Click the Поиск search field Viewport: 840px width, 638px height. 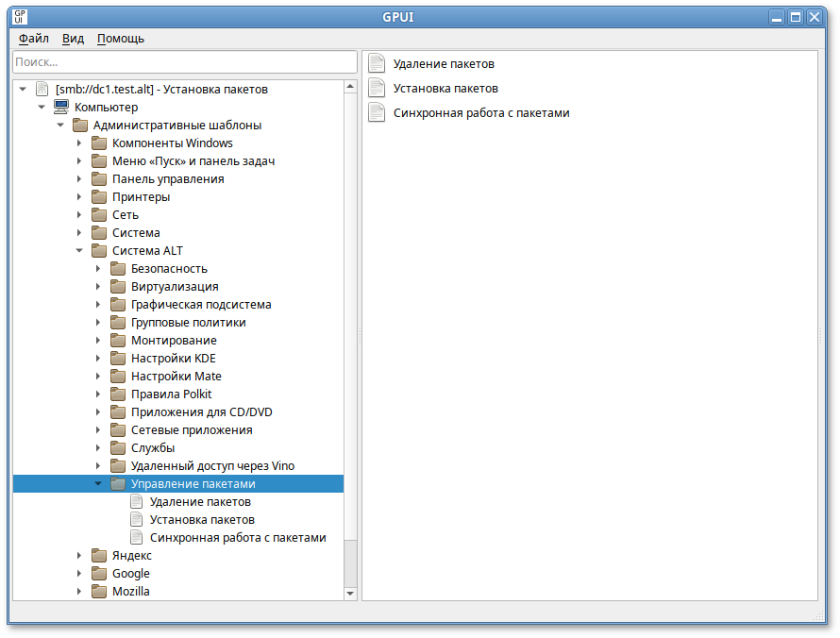tap(184, 62)
